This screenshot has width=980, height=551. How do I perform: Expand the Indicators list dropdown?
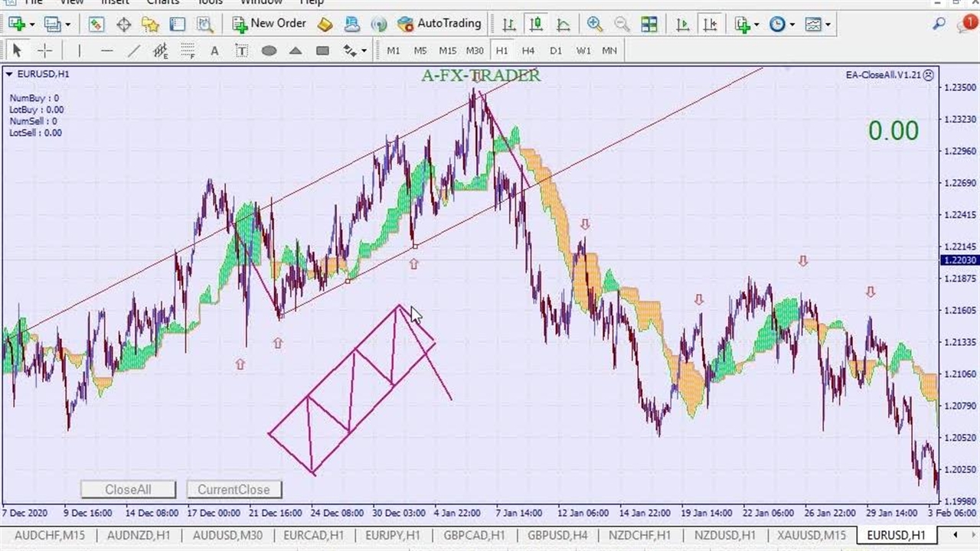coord(756,24)
